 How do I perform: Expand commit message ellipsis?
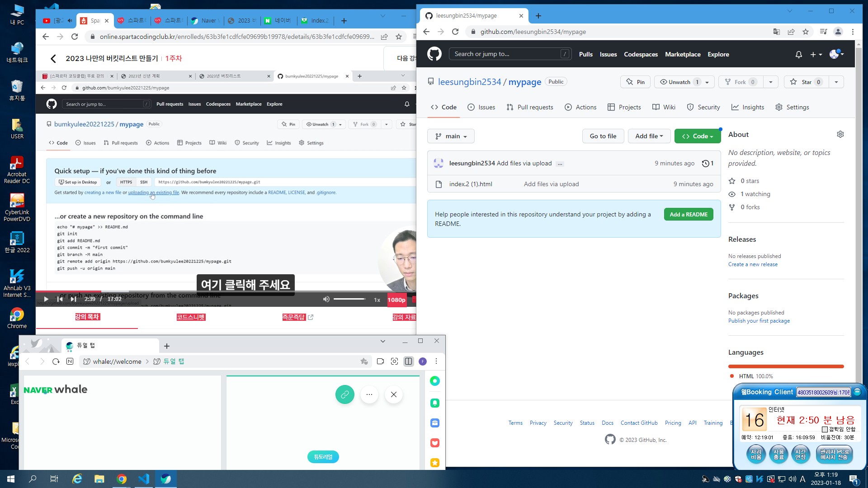point(560,164)
